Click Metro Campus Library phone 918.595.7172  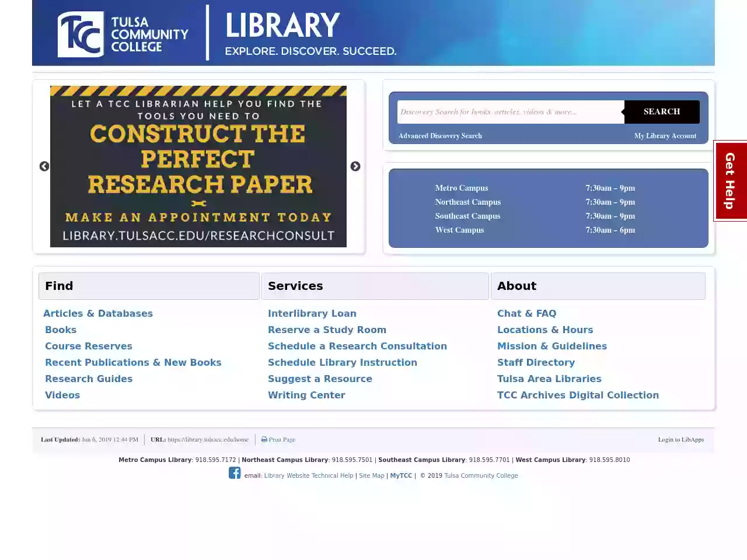coord(215,460)
